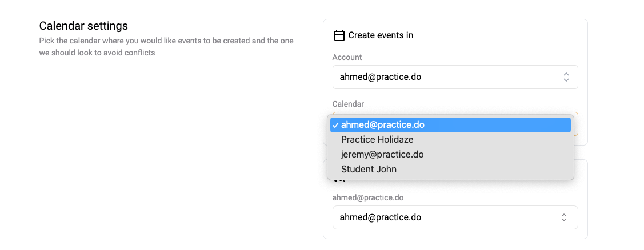This screenshot has width=644, height=250.
Task: Open the Account dropdown showing ahmed@practice.do
Action: point(455,77)
